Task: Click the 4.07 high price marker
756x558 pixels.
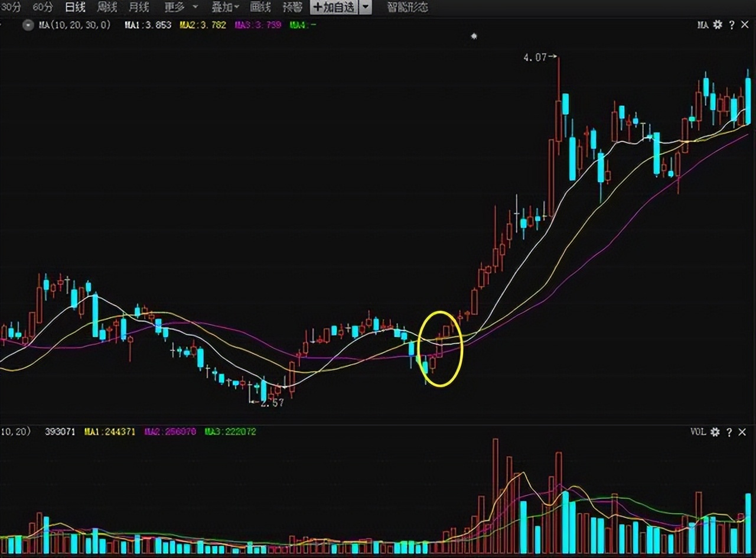Action: (540, 57)
